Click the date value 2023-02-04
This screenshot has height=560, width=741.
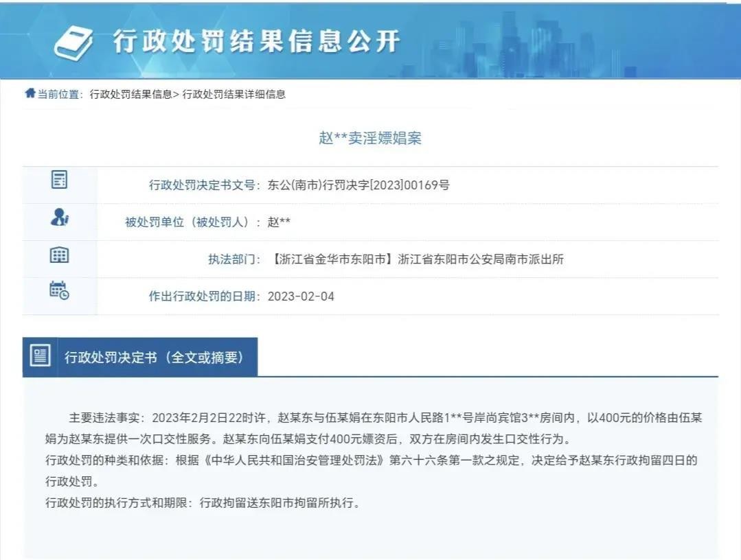point(301,296)
